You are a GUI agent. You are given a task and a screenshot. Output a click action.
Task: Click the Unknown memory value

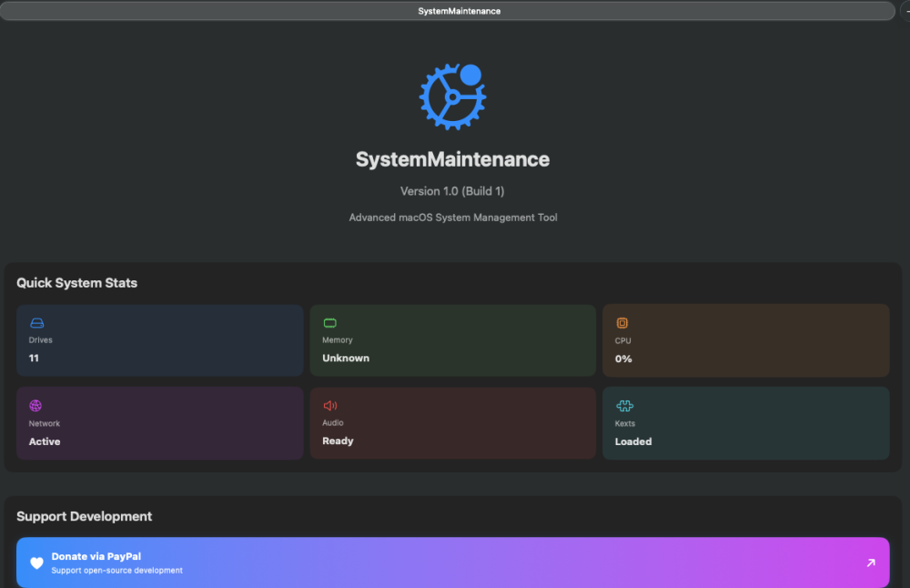(346, 358)
